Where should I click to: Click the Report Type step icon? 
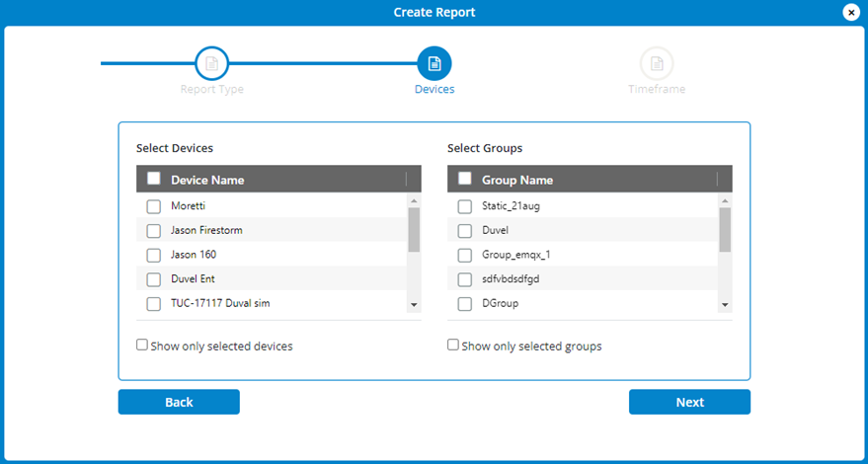pyautogui.click(x=211, y=64)
